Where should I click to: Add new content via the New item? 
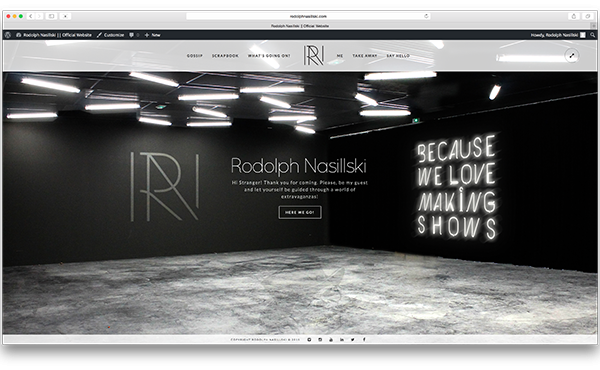pyautogui.click(x=152, y=35)
